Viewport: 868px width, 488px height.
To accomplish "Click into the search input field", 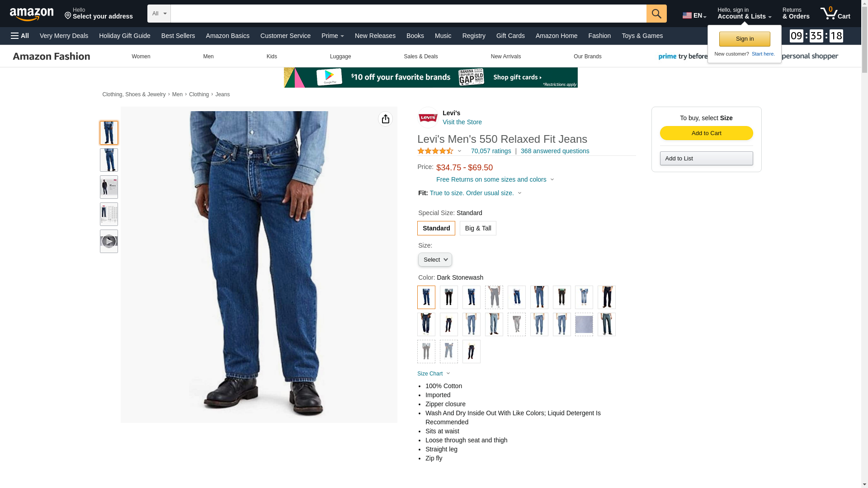I will point(409,14).
